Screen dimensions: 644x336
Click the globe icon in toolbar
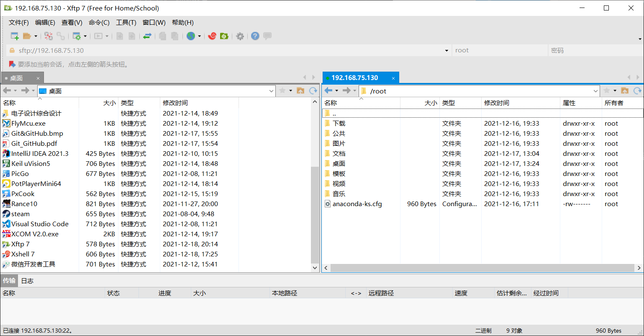191,36
